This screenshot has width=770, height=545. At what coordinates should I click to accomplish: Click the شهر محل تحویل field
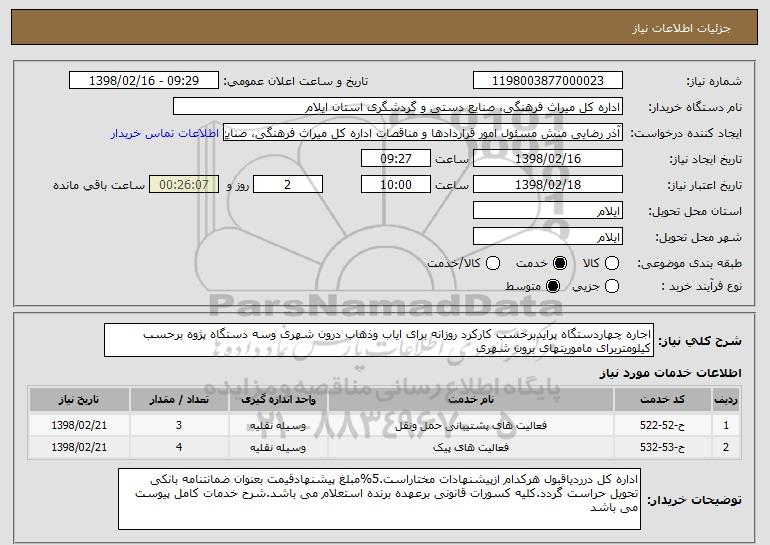(x=548, y=237)
